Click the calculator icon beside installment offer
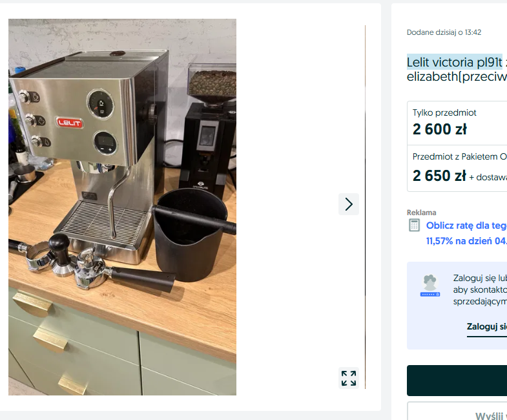The height and width of the screenshot is (420, 507). [x=414, y=226]
